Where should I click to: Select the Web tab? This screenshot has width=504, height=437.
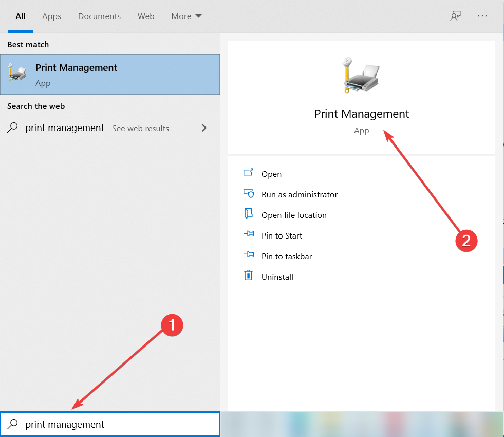click(x=146, y=16)
